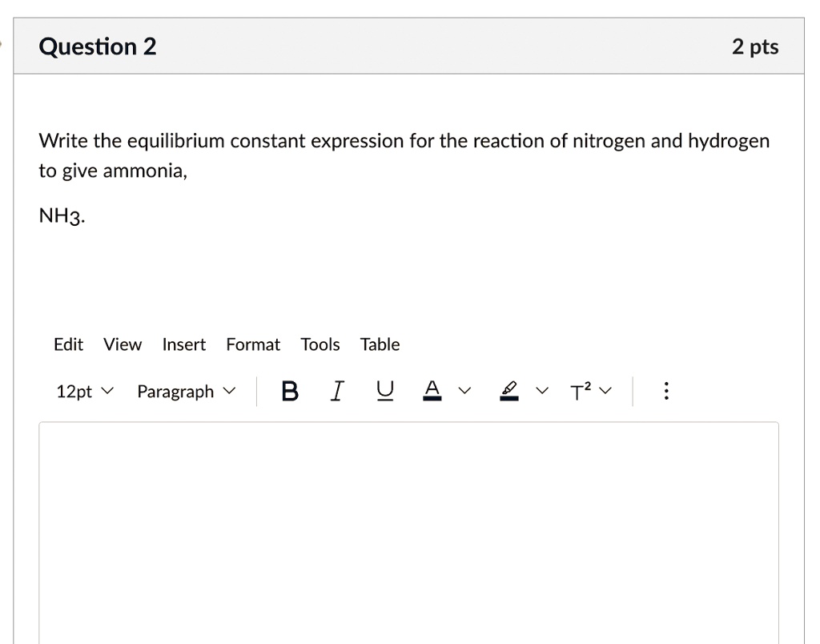
Task: Expand the Paragraph style dropdown
Action: (186, 391)
